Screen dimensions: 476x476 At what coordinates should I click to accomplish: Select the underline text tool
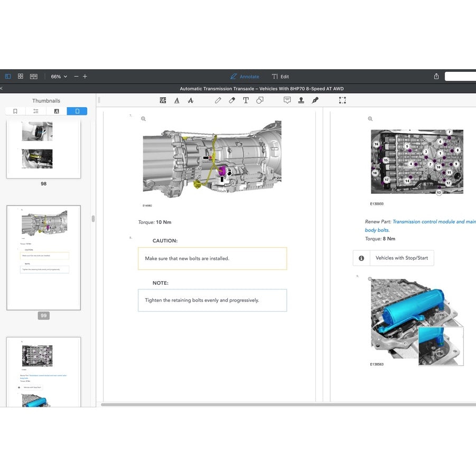176,100
